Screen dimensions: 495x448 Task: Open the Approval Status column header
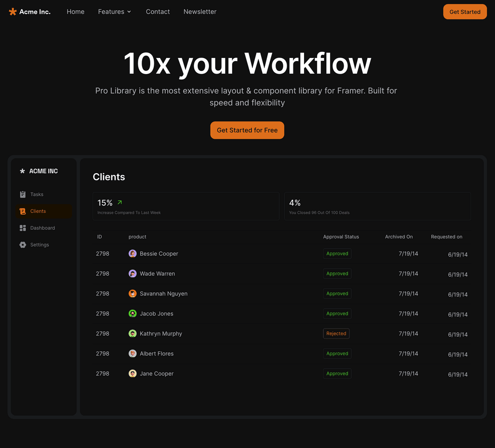(341, 237)
